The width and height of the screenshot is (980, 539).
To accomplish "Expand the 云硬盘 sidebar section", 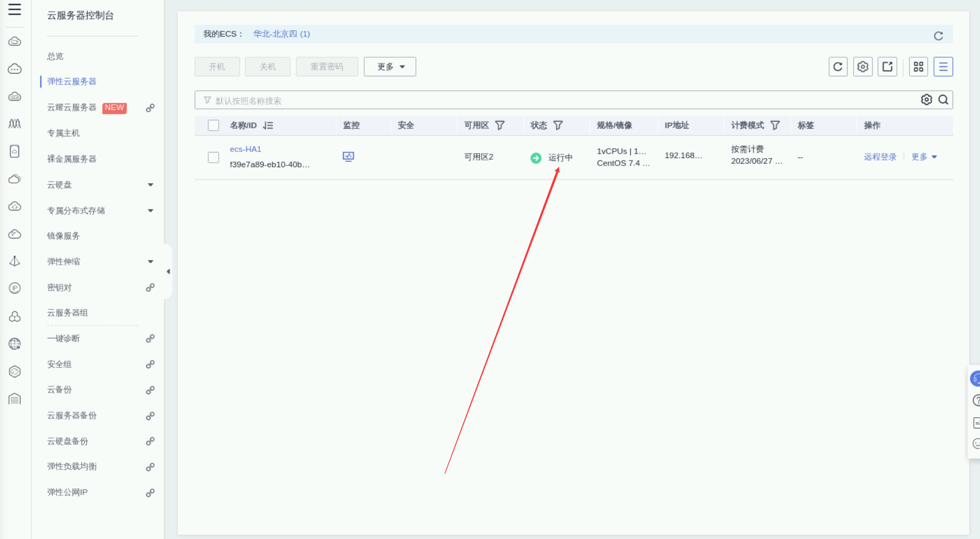I will (x=150, y=185).
